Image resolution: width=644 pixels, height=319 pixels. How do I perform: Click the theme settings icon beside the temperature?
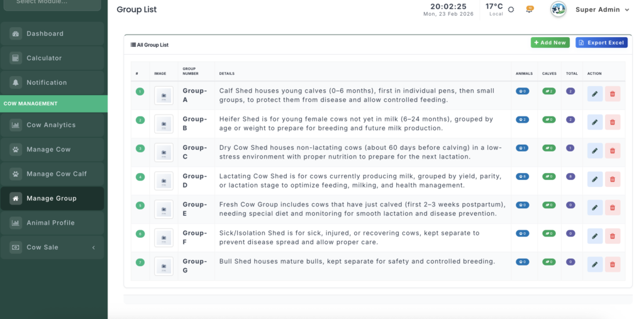(511, 9)
